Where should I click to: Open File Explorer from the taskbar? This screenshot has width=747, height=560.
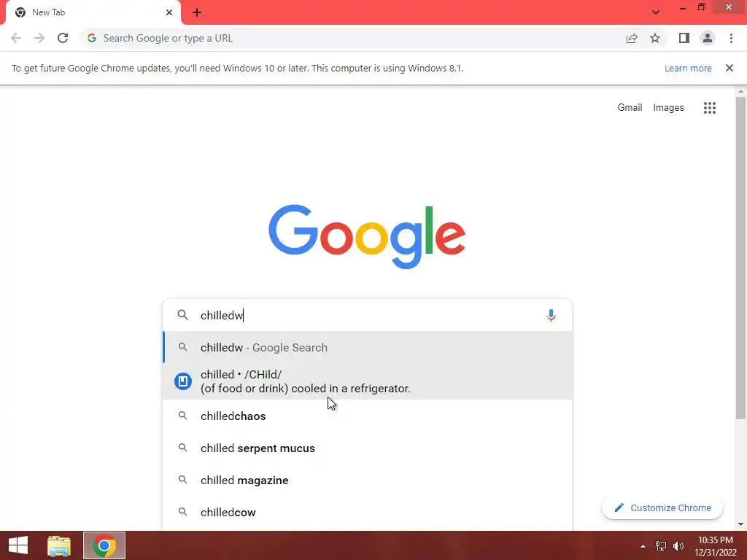tap(59, 545)
